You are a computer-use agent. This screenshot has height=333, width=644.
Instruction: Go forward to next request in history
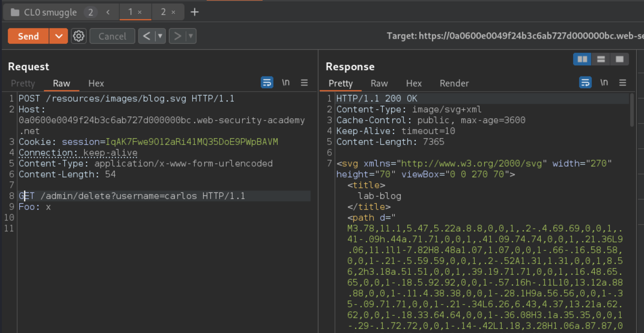(177, 36)
